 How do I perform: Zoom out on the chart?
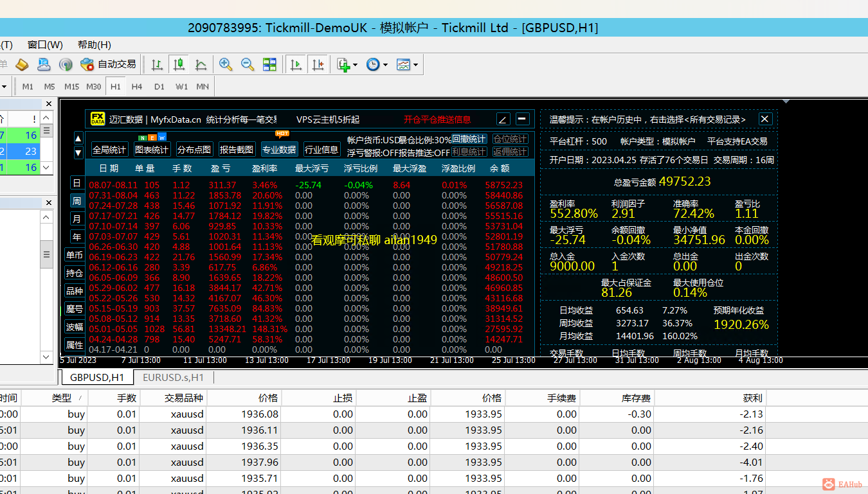pyautogui.click(x=248, y=64)
